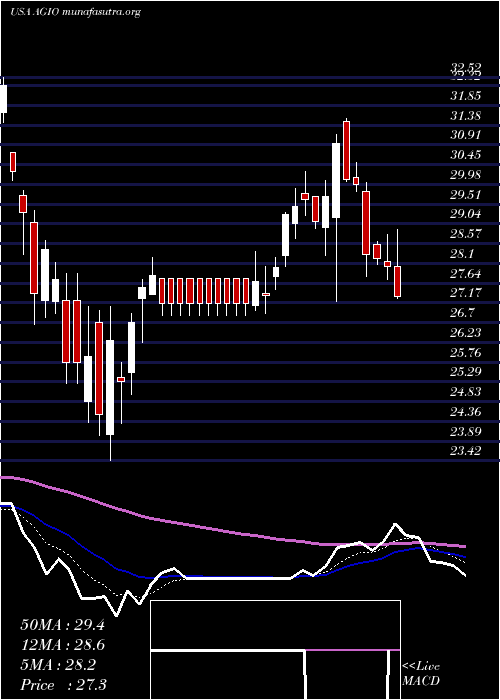500x700 pixels.
Task: Click the 5MA : 28.2 reading
Action: click(x=58, y=666)
